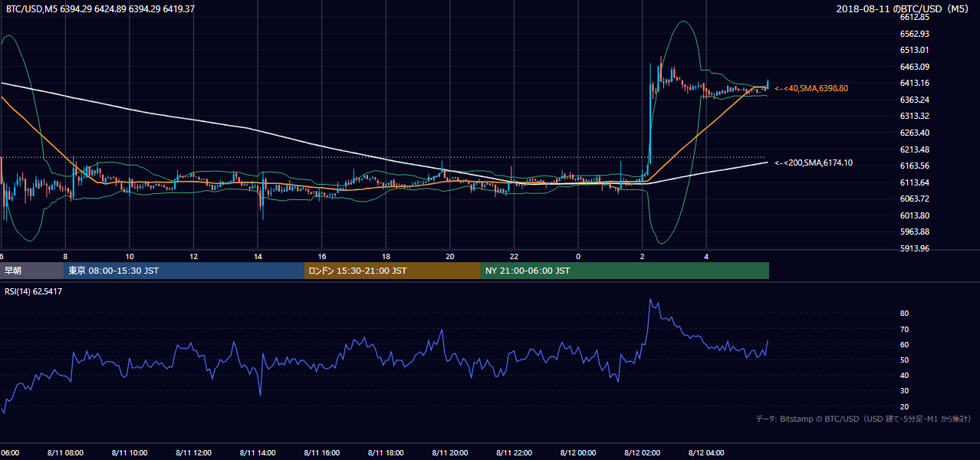Click the hour label 0 on price chart axis
Viewport: 980px width, 460px height.
coord(578,256)
